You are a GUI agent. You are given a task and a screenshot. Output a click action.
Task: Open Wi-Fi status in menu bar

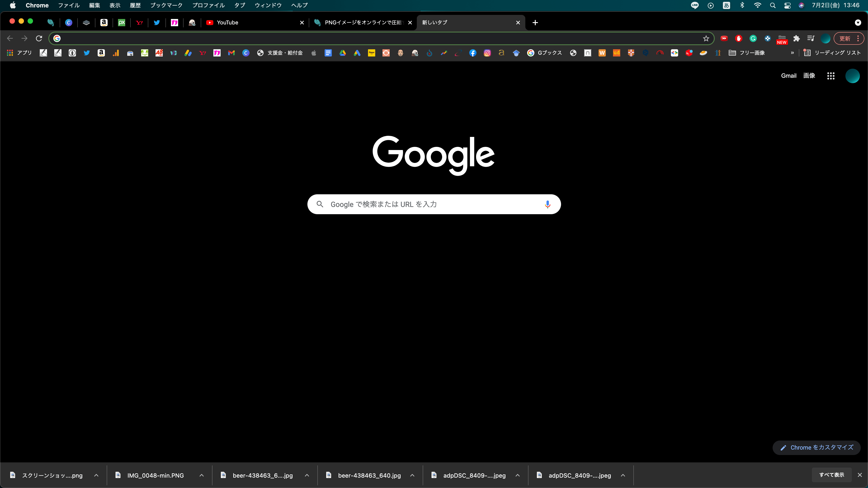pyautogui.click(x=757, y=5)
